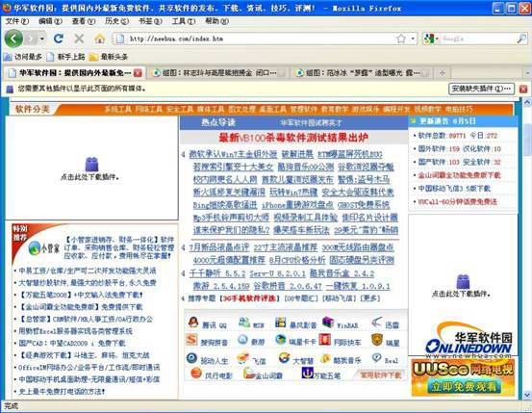Open the 新手上路 bookmark
This screenshot has height=413, width=532.
click(x=65, y=57)
